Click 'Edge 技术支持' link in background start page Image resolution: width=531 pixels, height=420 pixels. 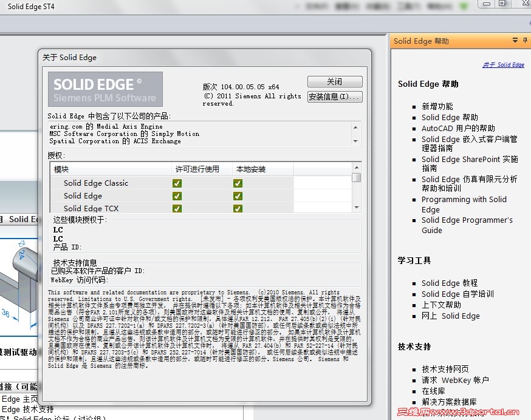(x=28, y=409)
